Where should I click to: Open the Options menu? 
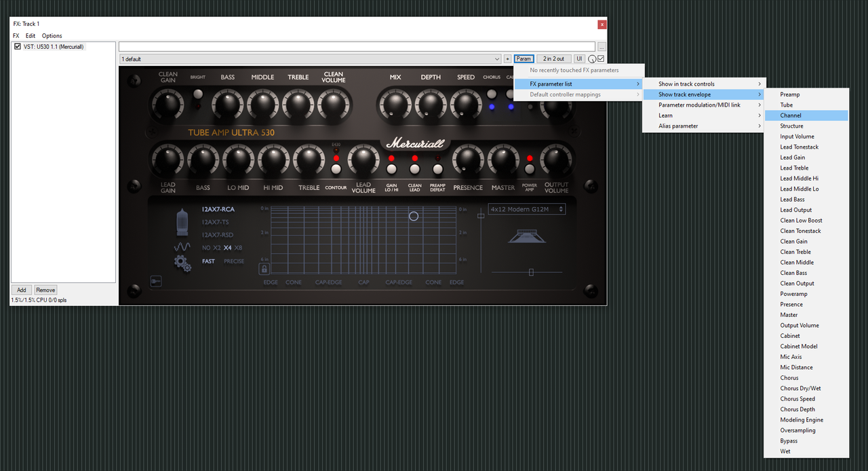[x=52, y=36]
